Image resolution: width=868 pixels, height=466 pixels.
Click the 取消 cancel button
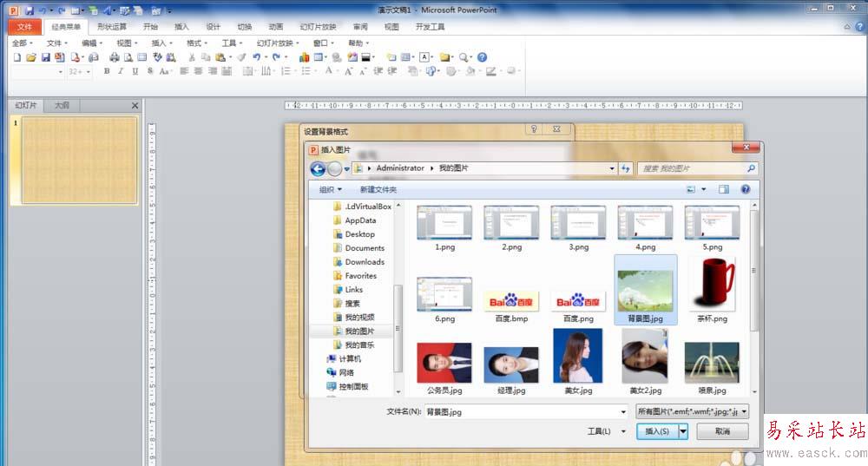point(721,431)
